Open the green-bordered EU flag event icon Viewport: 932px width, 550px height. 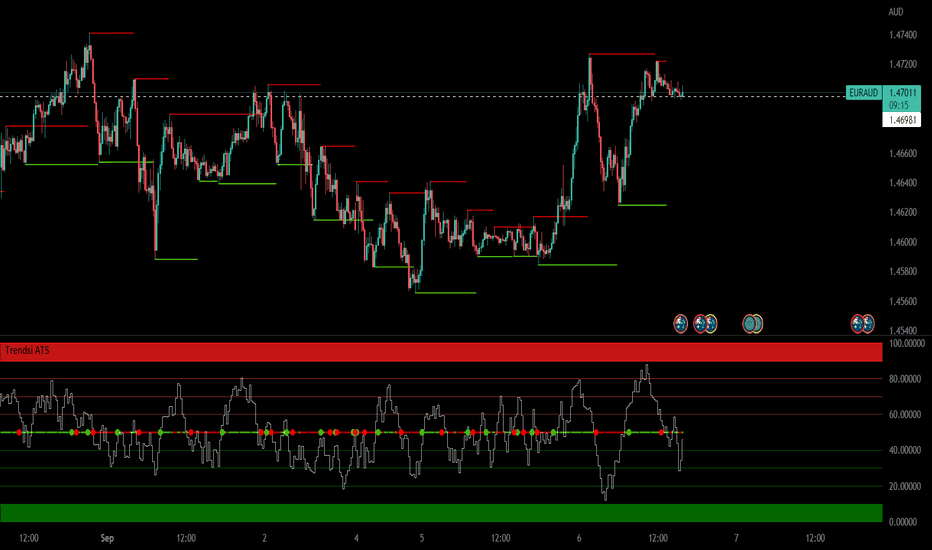[x=760, y=323]
